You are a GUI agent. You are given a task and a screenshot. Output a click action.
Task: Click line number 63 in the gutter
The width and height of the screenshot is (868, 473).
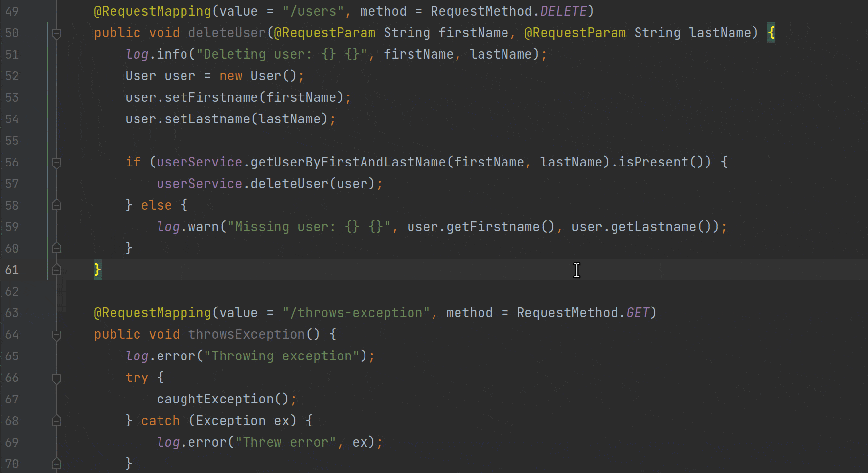tap(12, 313)
